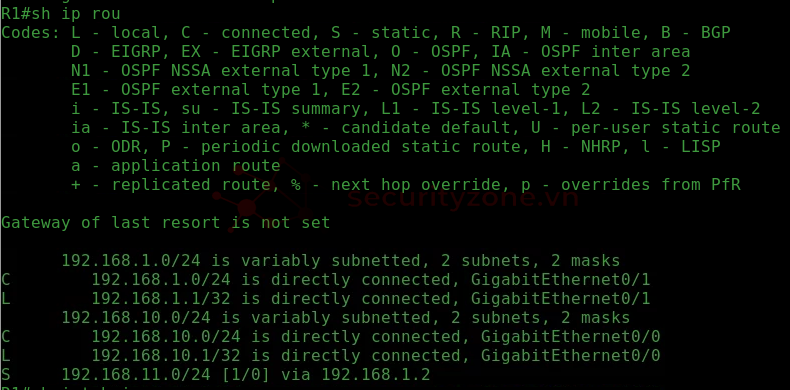This screenshot has height=390, width=790.
Task: Click the connected route 192.168.1.0/24 GigabitEthernet0/1 line
Action: pyautogui.click(x=325, y=280)
